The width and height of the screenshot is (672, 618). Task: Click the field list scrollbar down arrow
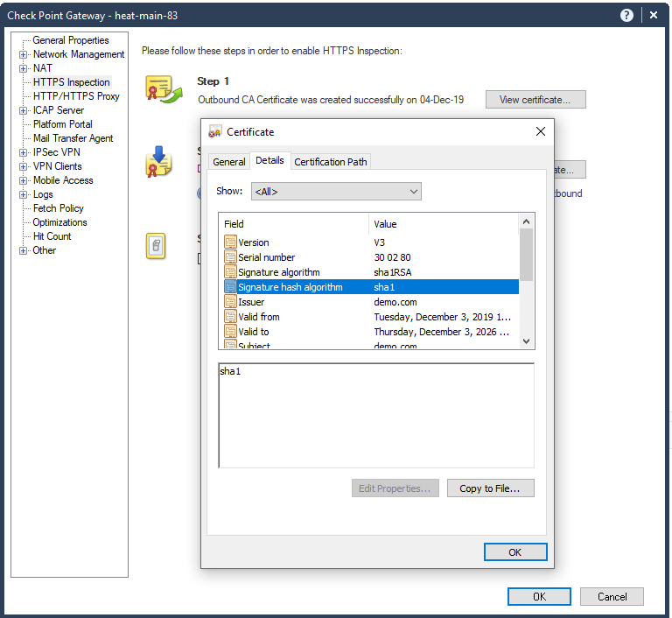(x=526, y=341)
